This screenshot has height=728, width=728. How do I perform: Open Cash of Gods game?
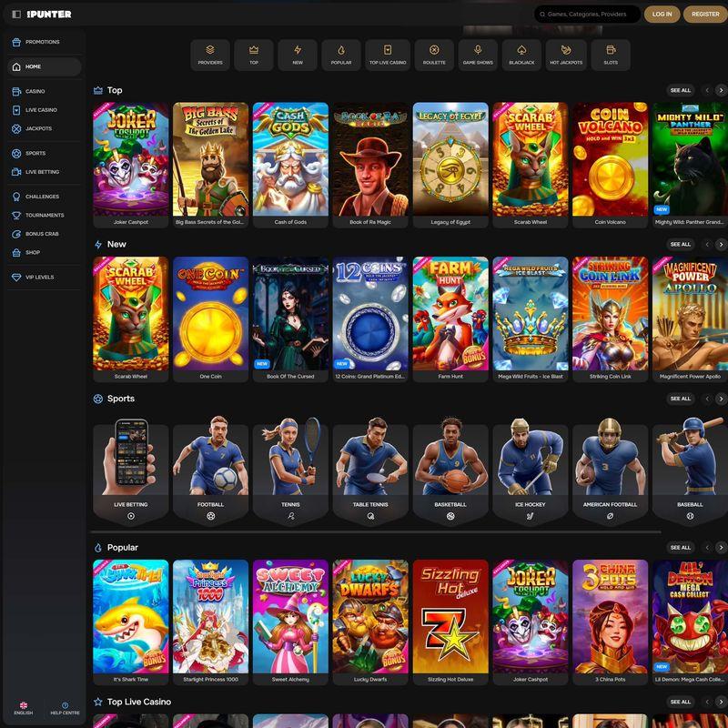click(290, 165)
